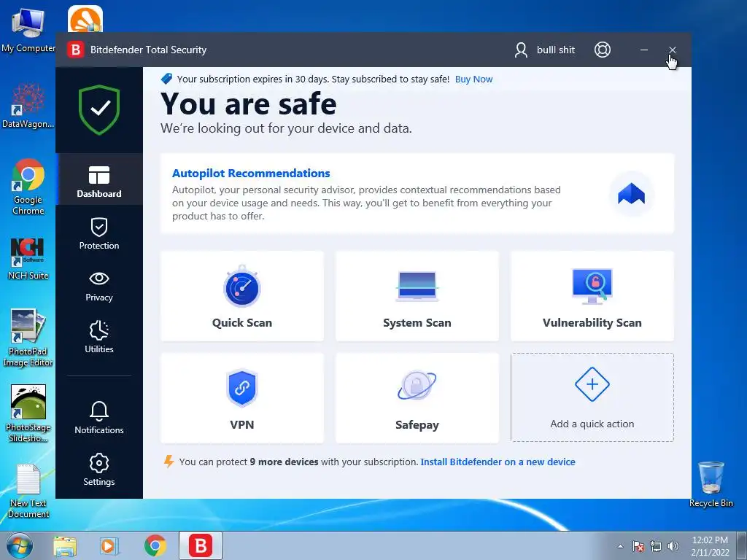
Task: Minimize the Bitdefender window
Action: click(x=643, y=50)
